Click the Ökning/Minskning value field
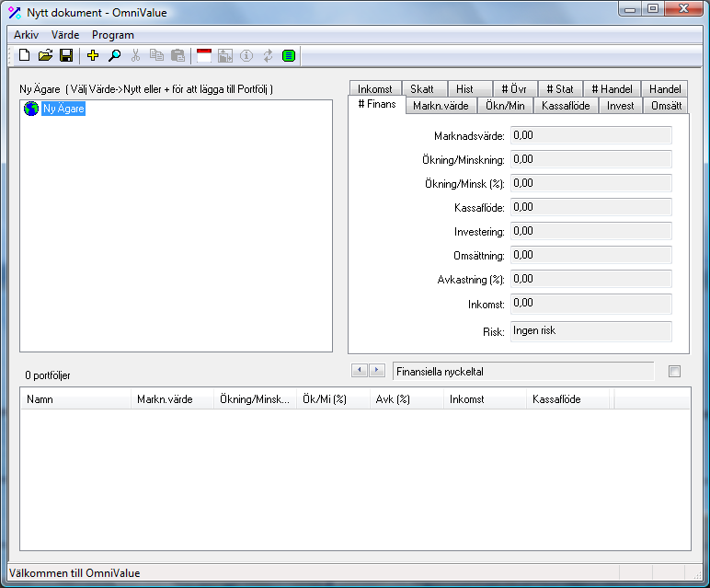This screenshot has height=588, width=710. (x=591, y=159)
